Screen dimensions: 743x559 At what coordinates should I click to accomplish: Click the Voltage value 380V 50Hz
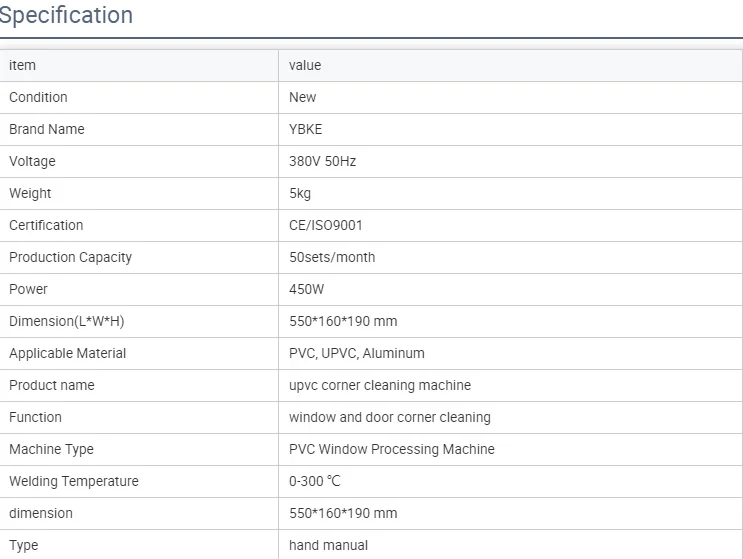[x=322, y=161]
